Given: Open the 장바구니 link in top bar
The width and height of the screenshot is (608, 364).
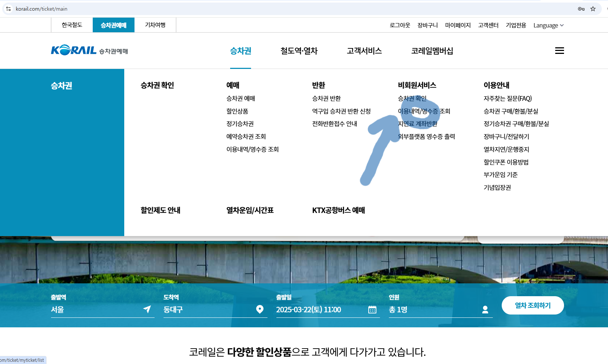Looking at the screenshot, I should click(x=428, y=25).
